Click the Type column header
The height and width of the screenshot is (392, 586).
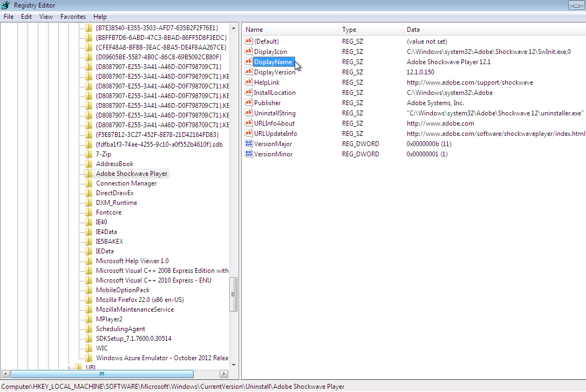tap(371, 30)
